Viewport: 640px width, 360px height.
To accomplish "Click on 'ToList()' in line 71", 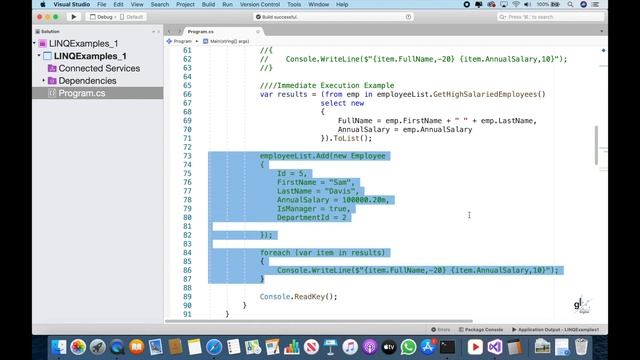I will [351, 138].
